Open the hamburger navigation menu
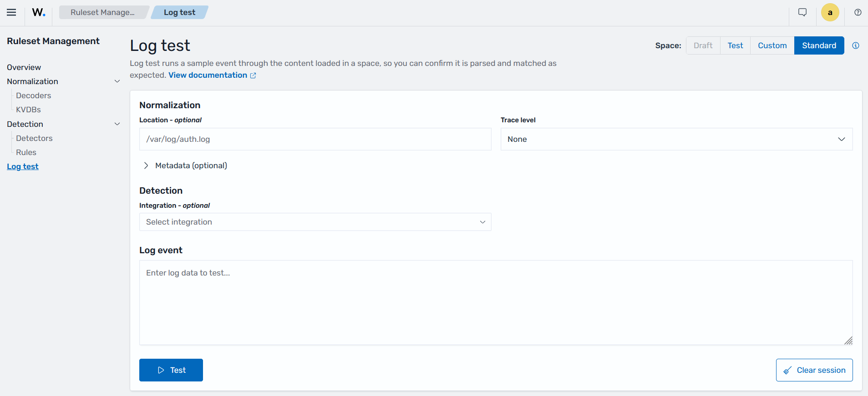868x396 pixels. [x=11, y=12]
